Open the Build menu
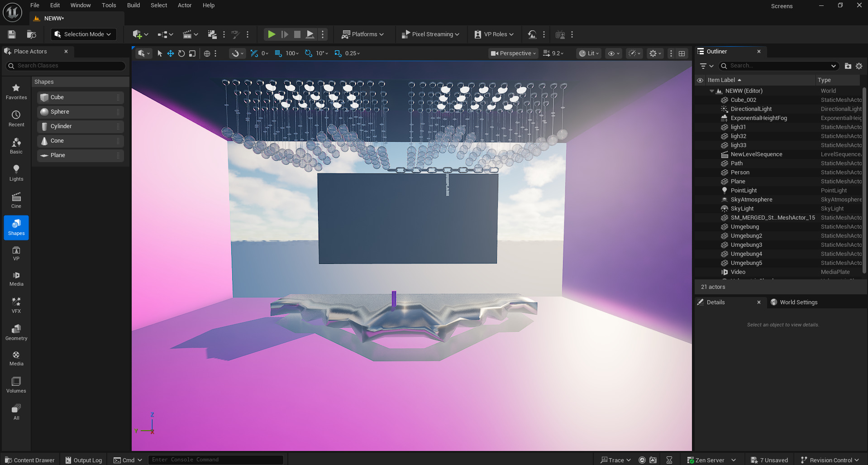The image size is (868, 465). pos(134,5)
